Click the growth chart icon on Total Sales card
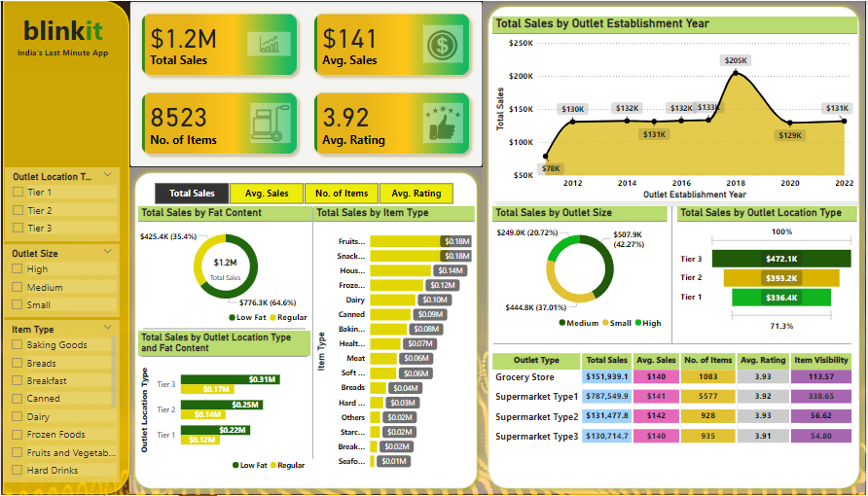The width and height of the screenshot is (868, 496). [269, 44]
